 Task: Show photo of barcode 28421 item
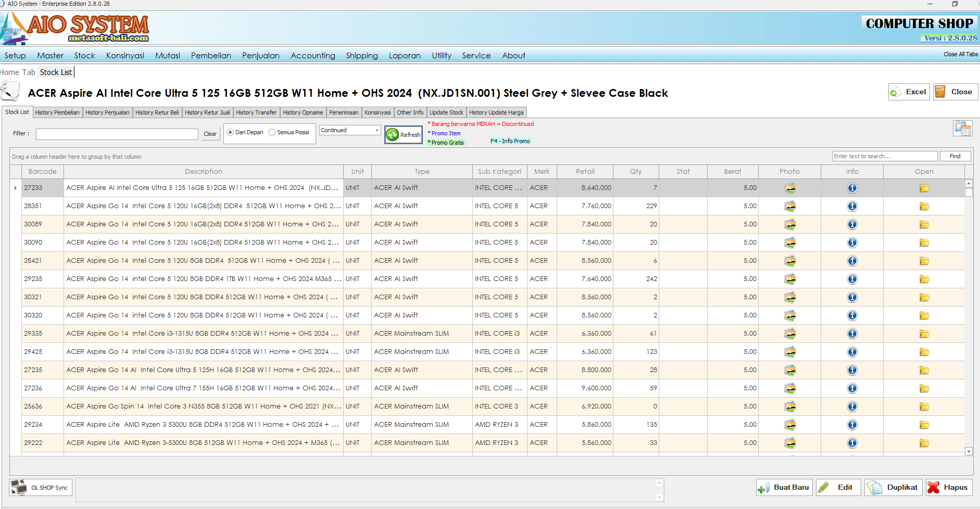[789, 261]
